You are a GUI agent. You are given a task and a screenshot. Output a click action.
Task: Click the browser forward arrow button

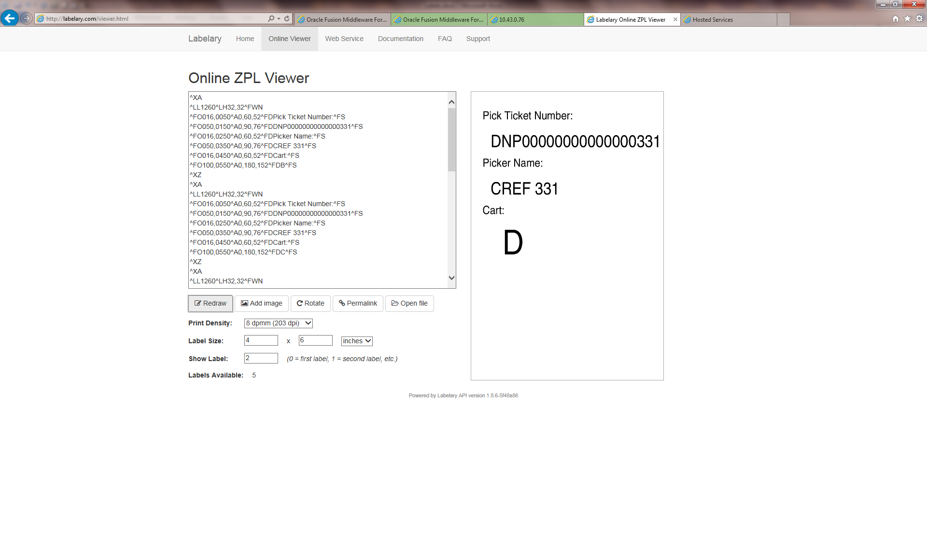26,18
